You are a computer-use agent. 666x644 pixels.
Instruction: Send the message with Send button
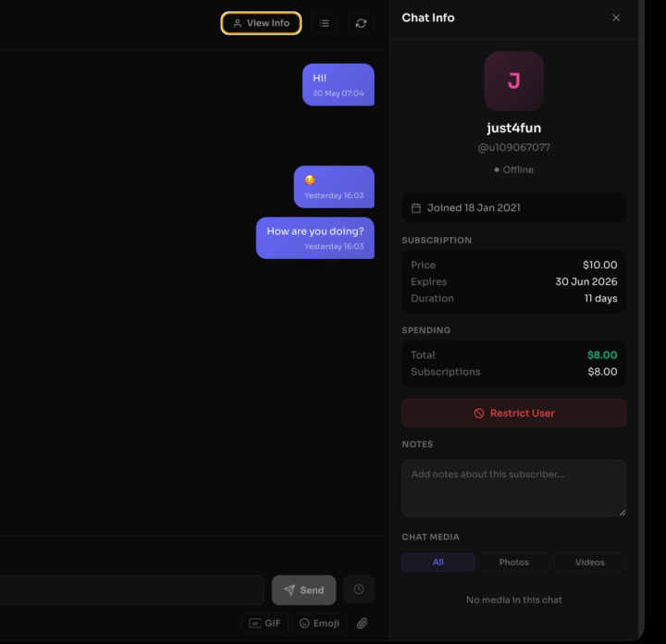(303, 590)
